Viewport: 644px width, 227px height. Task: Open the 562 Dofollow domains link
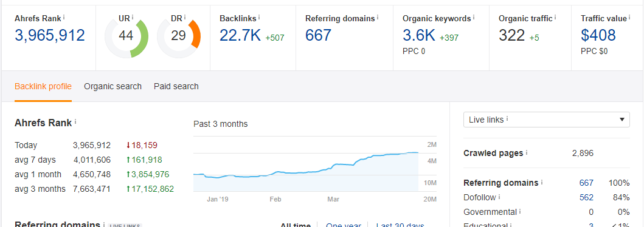coord(586,197)
